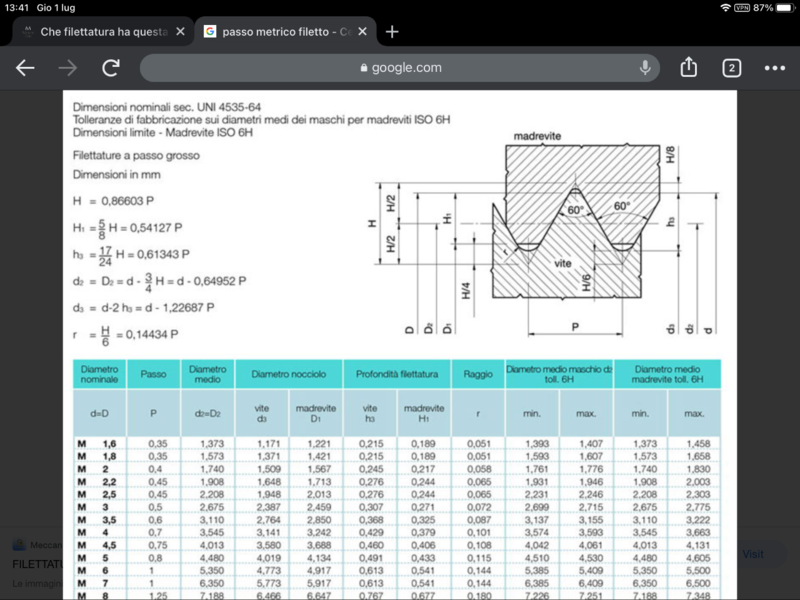Switch to the 'Che filettatura ha questa' tab
The width and height of the screenshot is (800, 600).
click(100, 31)
